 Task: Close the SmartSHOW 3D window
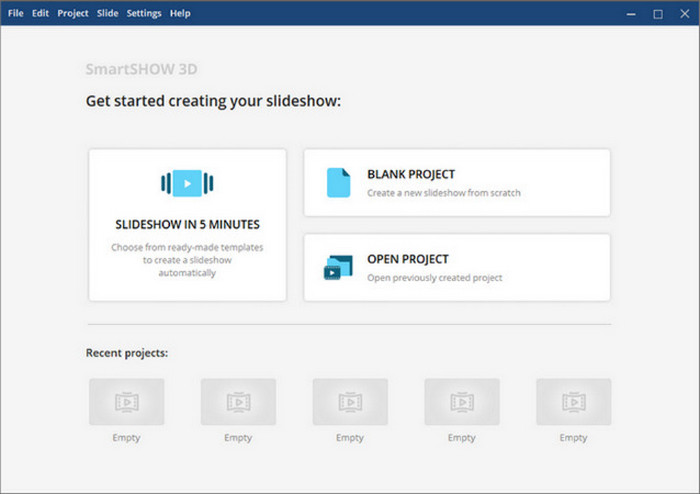click(x=685, y=14)
